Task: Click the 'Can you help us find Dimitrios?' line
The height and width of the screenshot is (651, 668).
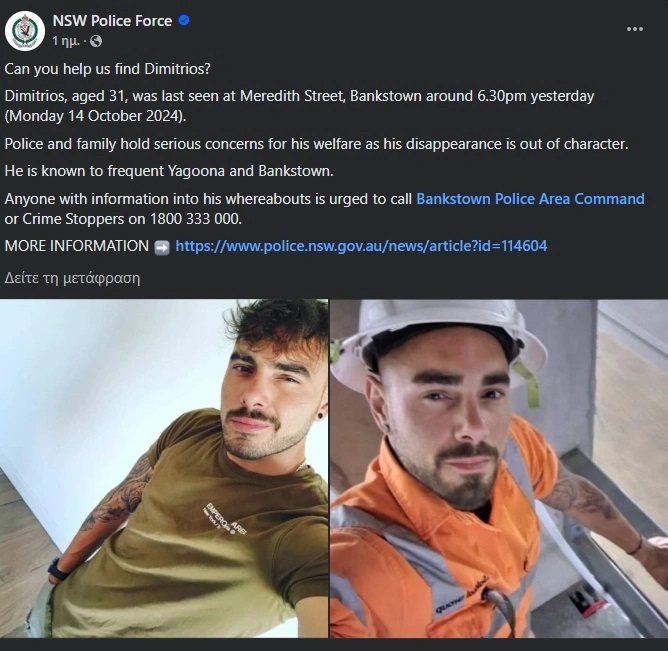Action: tap(107, 69)
